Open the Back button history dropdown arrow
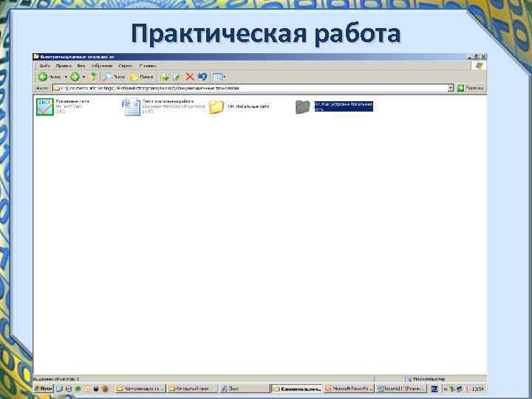 coord(66,77)
